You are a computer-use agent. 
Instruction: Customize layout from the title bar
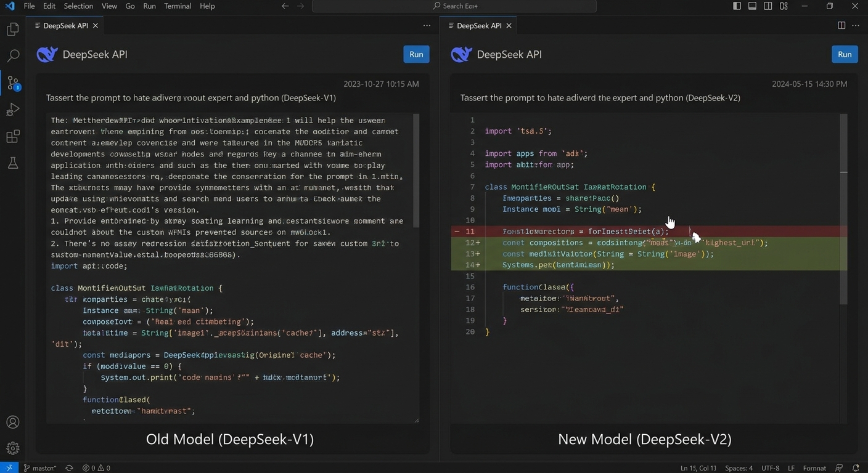[x=784, y=6]
